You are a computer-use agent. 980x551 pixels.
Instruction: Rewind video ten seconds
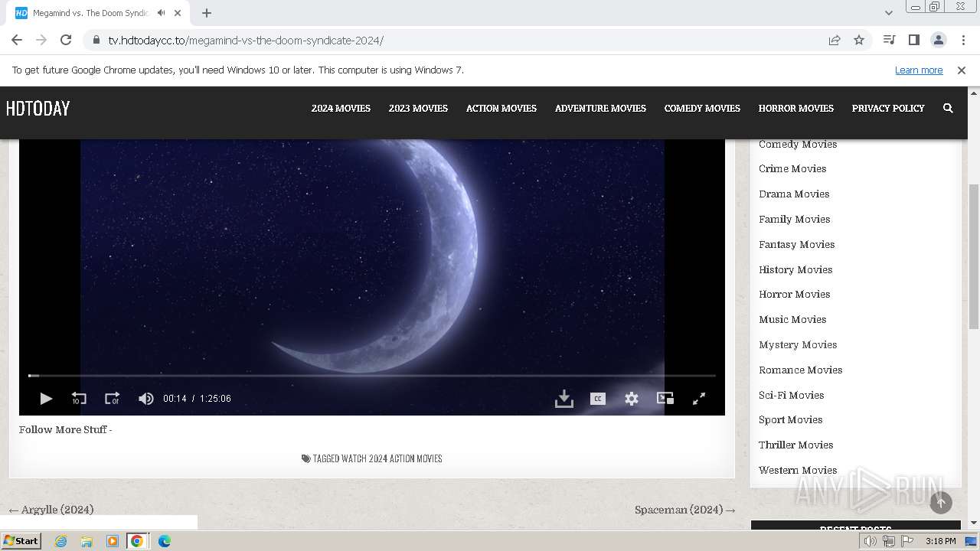pyautogui.click(x=79, y=399)
